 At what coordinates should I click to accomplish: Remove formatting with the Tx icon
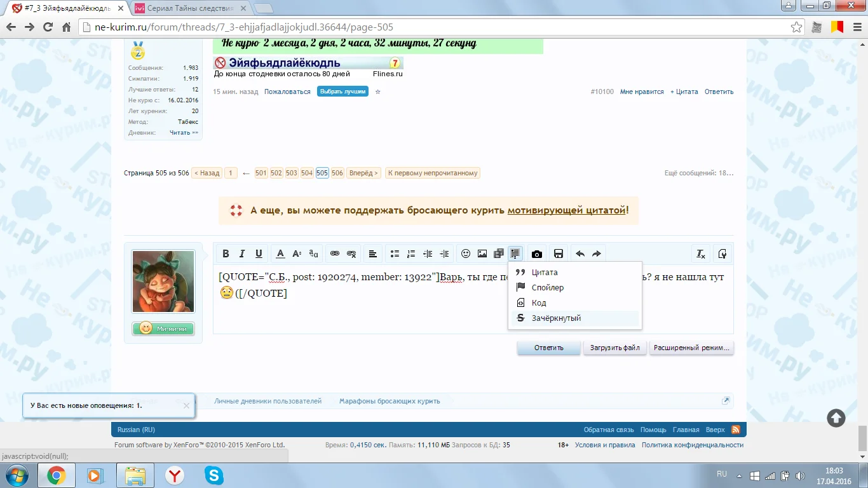[701, 254]
